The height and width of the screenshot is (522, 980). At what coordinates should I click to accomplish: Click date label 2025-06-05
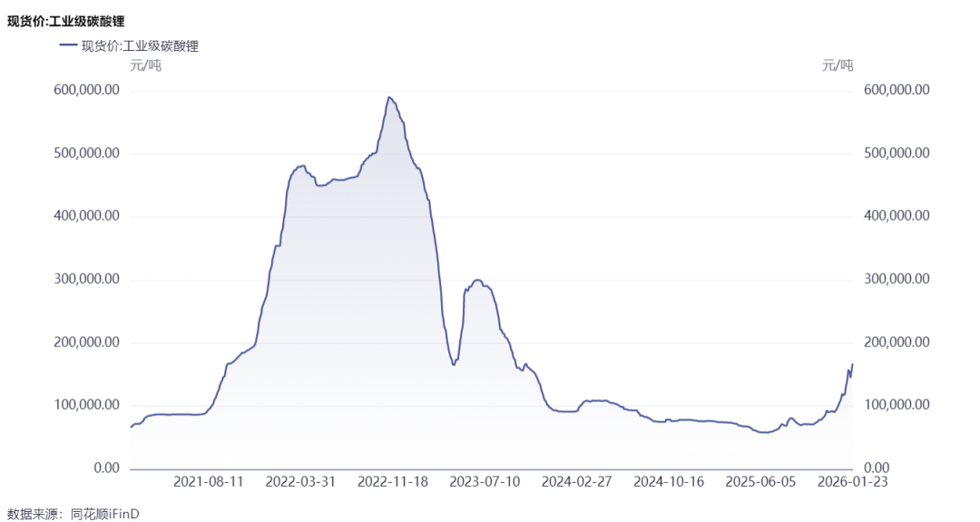click(760, 482)
